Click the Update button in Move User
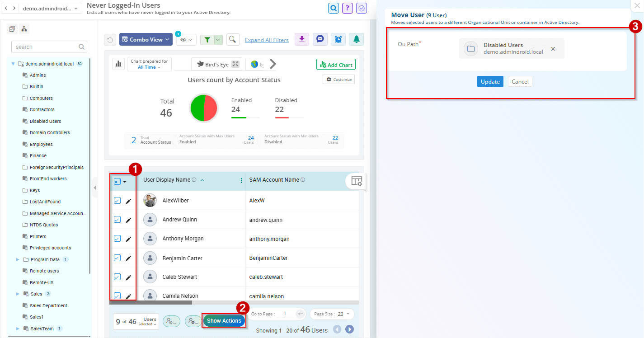 click(490, 81)
